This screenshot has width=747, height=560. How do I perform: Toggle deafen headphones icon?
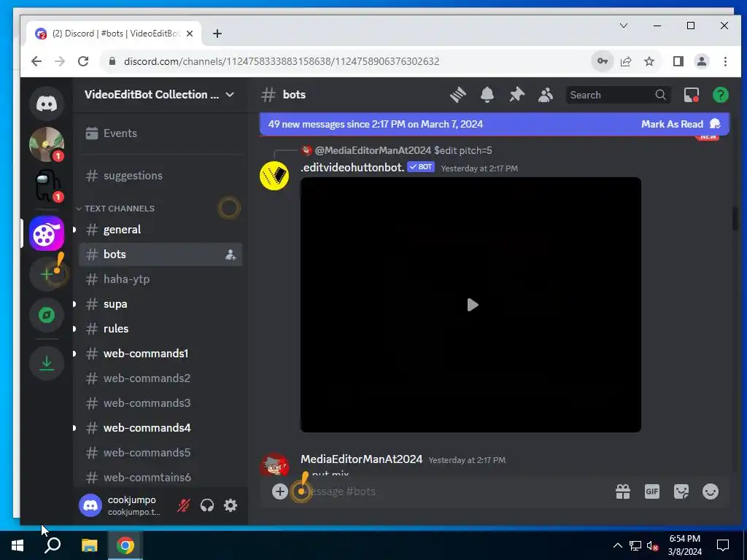207,505
